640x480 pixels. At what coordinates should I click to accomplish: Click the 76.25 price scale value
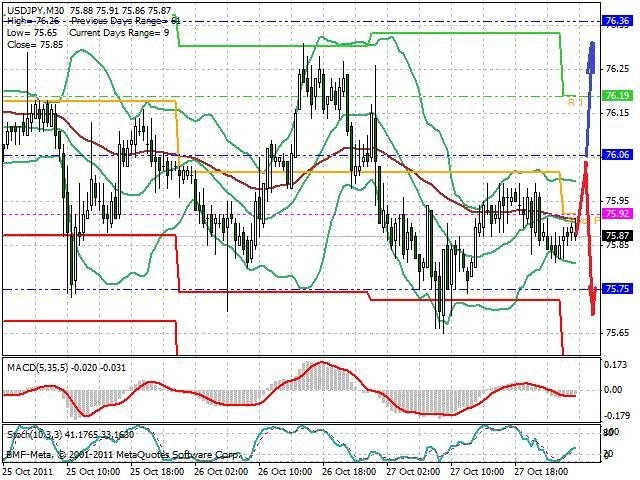618,69
